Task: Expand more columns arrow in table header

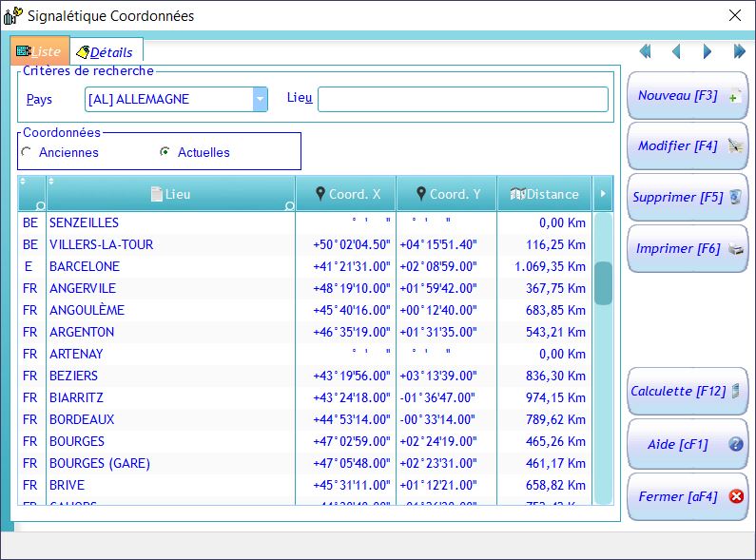Action: pyautogui.click(x=603, y=194)
